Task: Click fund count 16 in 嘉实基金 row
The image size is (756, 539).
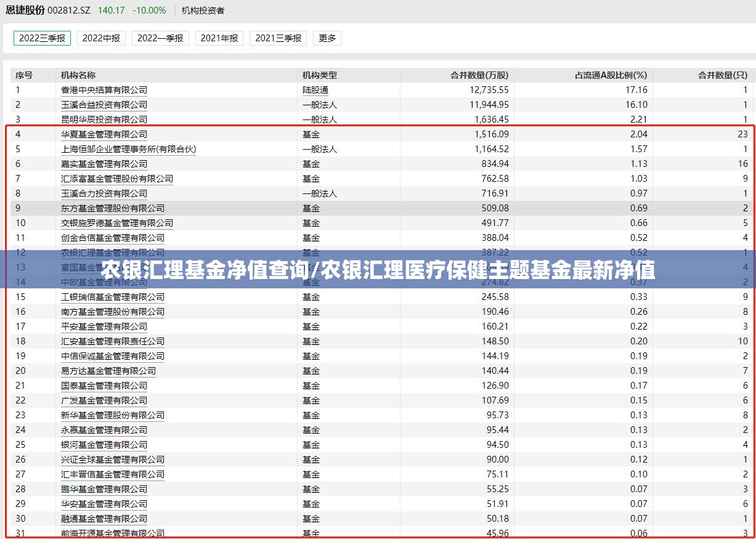Action: [x=742, y=164]
